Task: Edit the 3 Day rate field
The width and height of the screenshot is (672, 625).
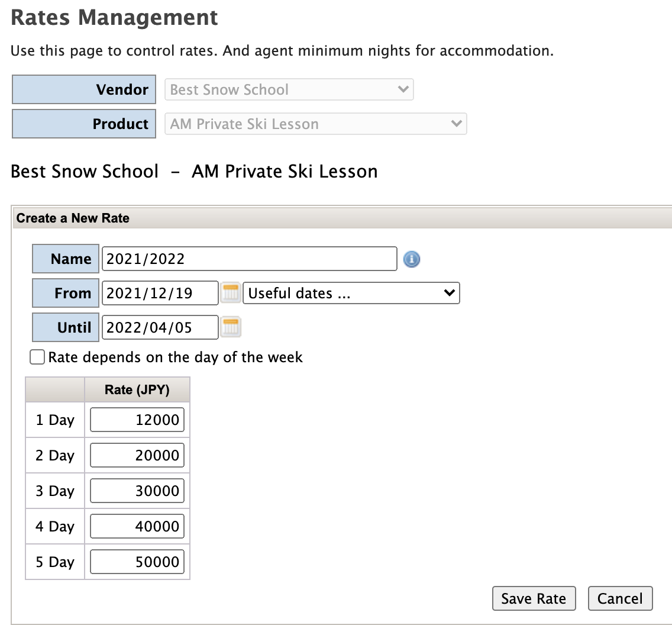Action: coord(137,491)
